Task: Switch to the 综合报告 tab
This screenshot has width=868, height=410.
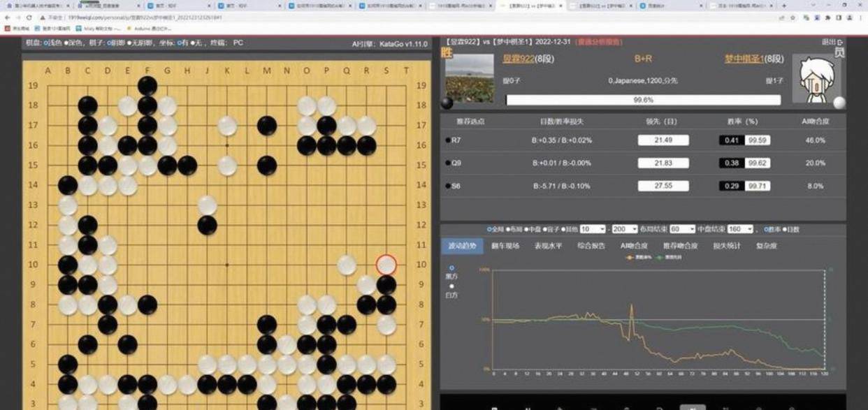Action: (591, 246)
